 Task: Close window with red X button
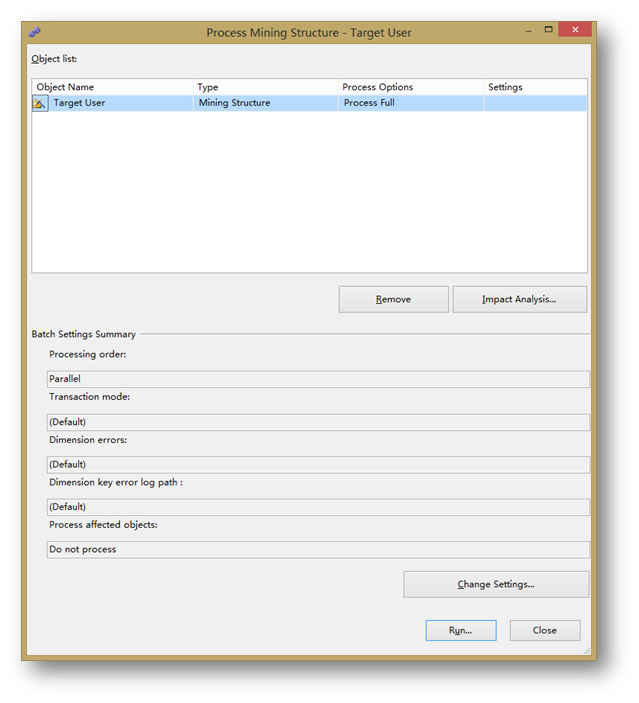575,30
